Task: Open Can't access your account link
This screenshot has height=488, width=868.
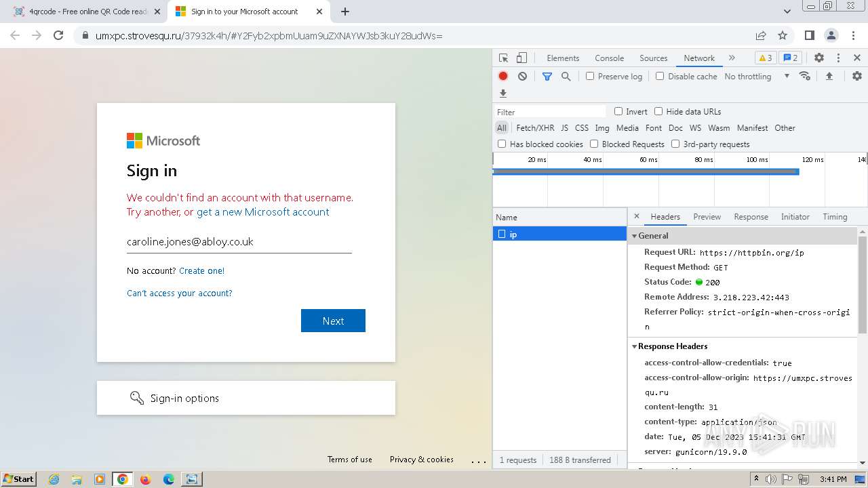Action: click(180, 293)
